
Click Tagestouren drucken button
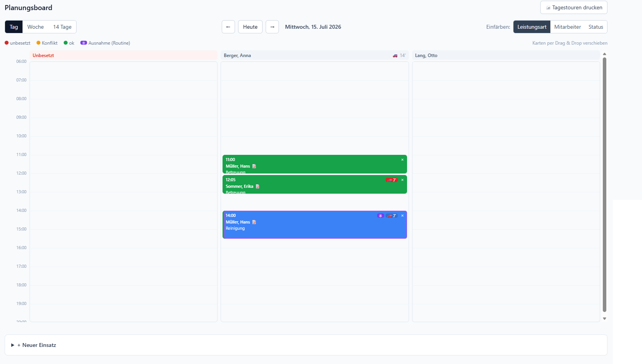tap(574, 7)
